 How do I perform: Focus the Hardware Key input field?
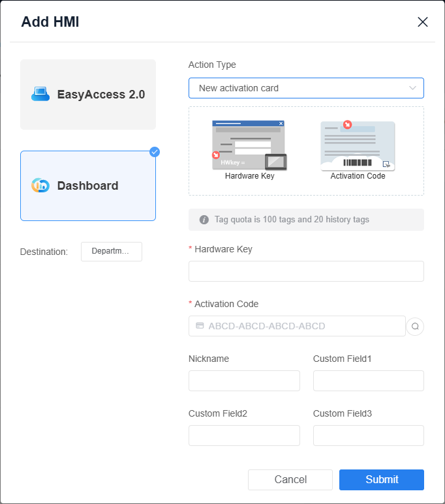coord(306,271)
